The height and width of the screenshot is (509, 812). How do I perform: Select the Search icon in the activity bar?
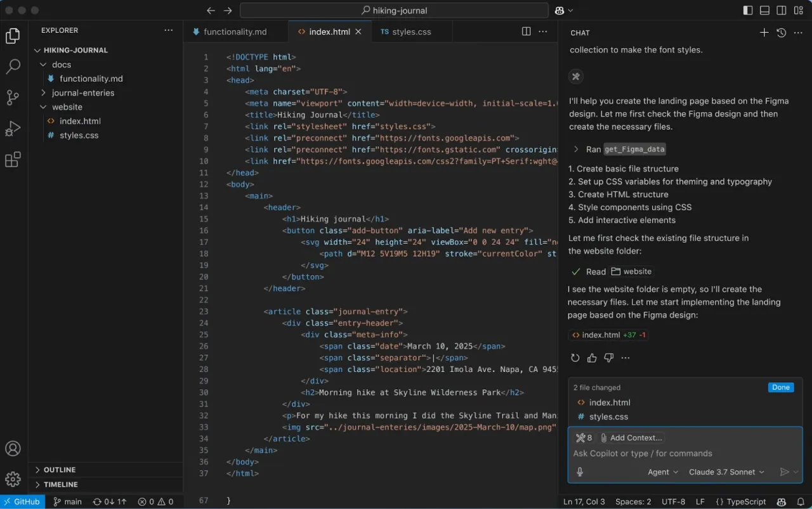point(13,66)
